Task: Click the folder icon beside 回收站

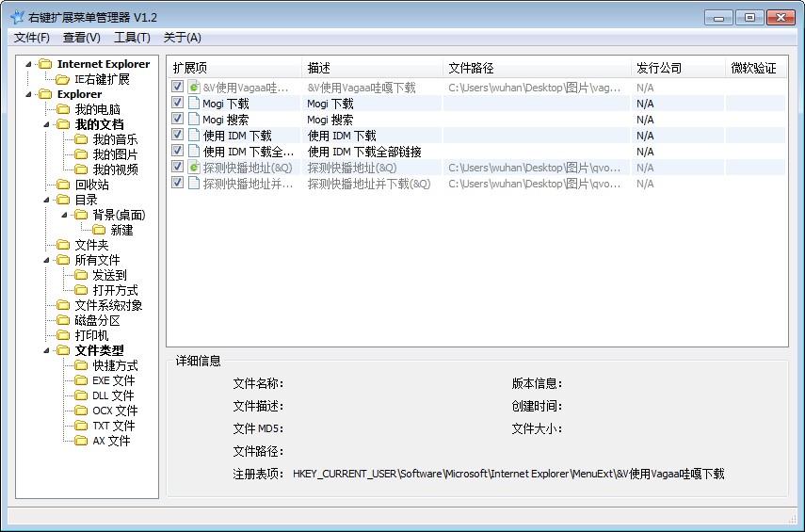Action: click(63, 185)
